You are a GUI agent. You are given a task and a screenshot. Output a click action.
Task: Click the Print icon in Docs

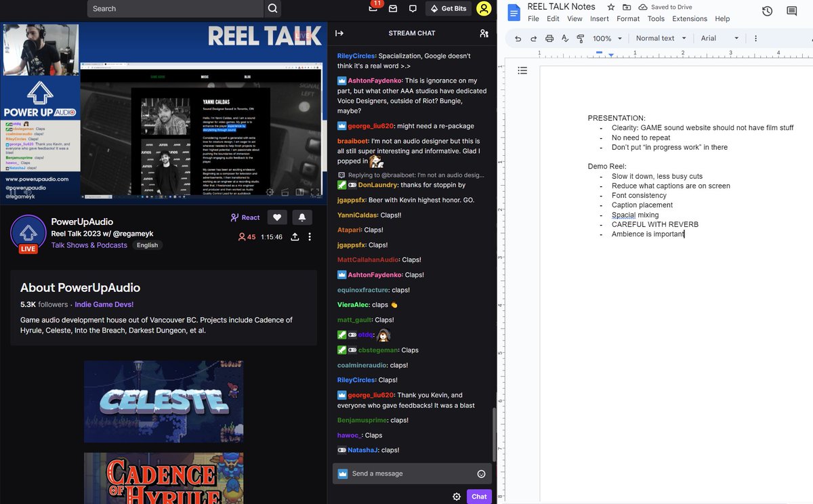point(549,39)
